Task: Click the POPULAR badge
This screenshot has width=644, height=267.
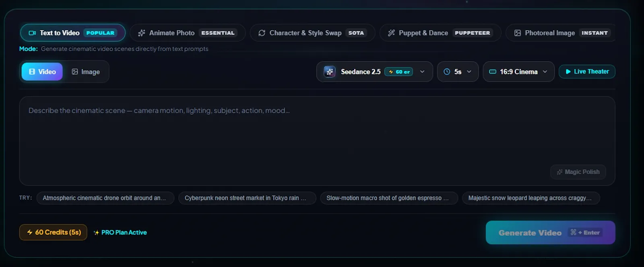Action: point(100,33)
